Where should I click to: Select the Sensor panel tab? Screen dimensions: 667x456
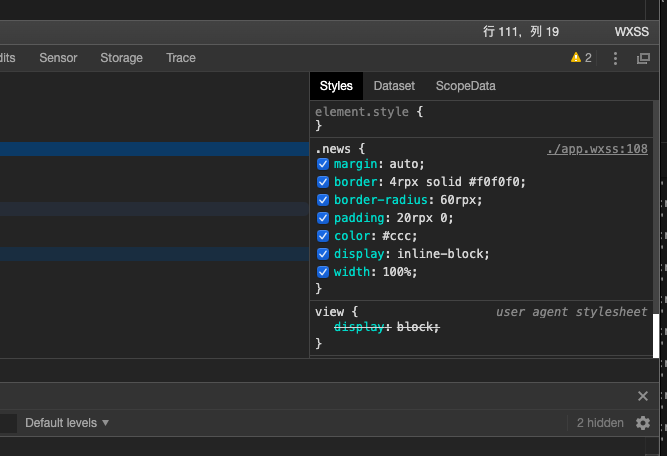[58, 58]
